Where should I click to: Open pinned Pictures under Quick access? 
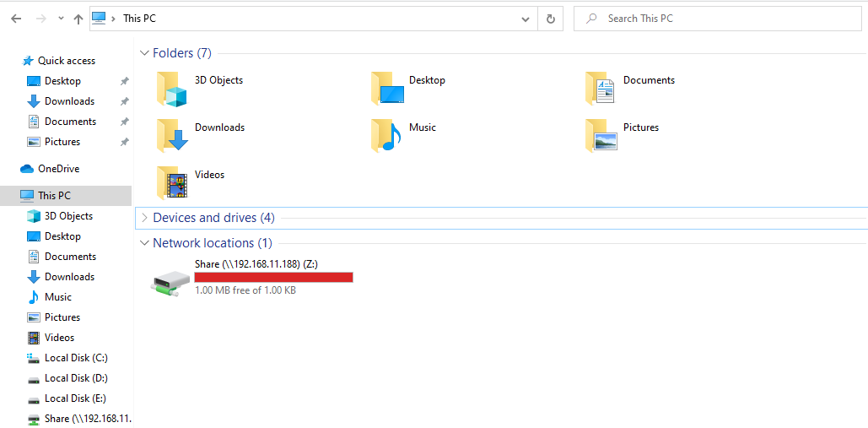62,142
